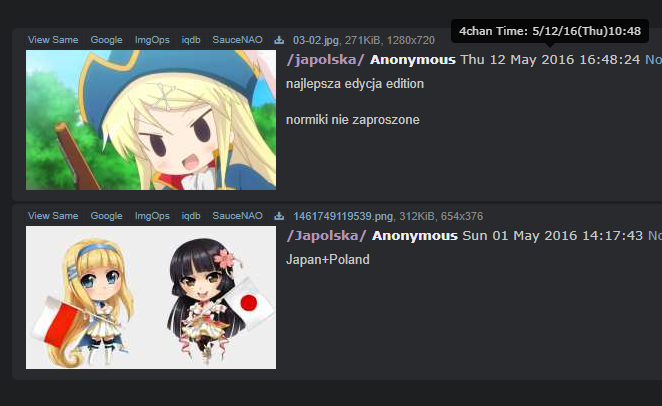The width and height of the screenshot is (662, 406).
Task: Click the /Japolska/ subject in second post
Action: click(x=326, y=235)
